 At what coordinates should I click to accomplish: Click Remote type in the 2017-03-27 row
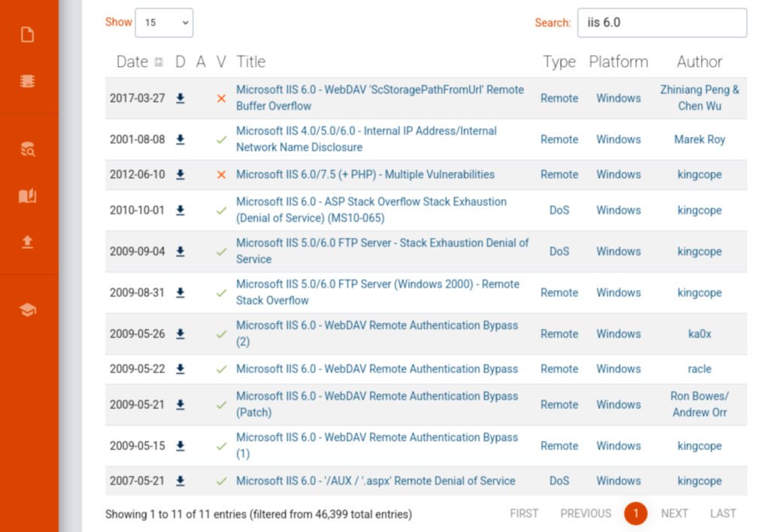[559, 98]
